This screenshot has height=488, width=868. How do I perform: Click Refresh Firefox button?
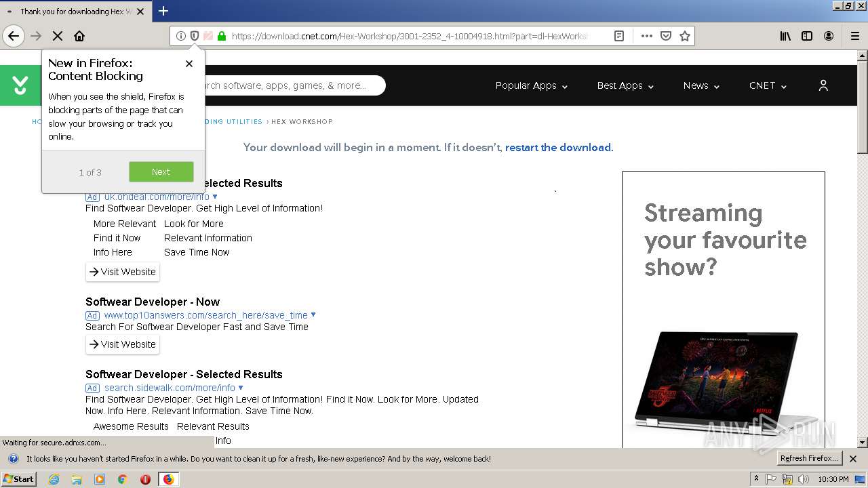coord(809,459)
